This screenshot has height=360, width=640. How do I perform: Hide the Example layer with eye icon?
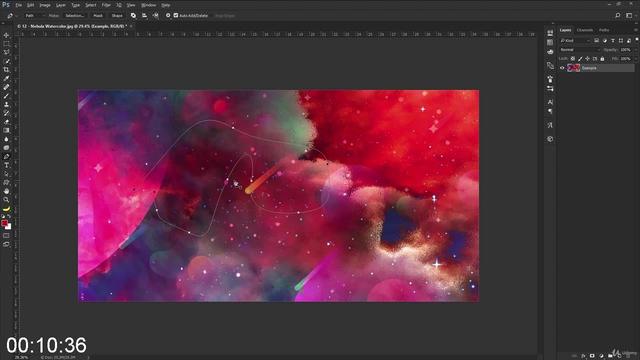(x=562, y=68)
